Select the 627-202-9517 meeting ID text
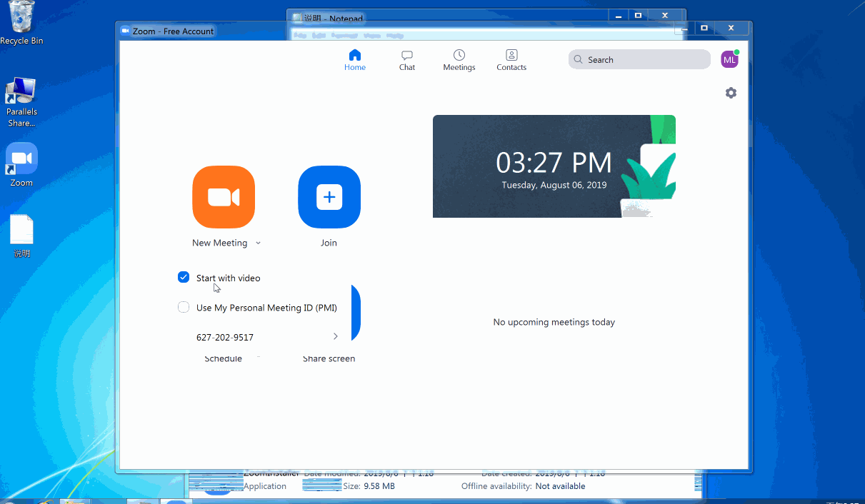This screenshot has height=504, width=865. coord(225,337)
